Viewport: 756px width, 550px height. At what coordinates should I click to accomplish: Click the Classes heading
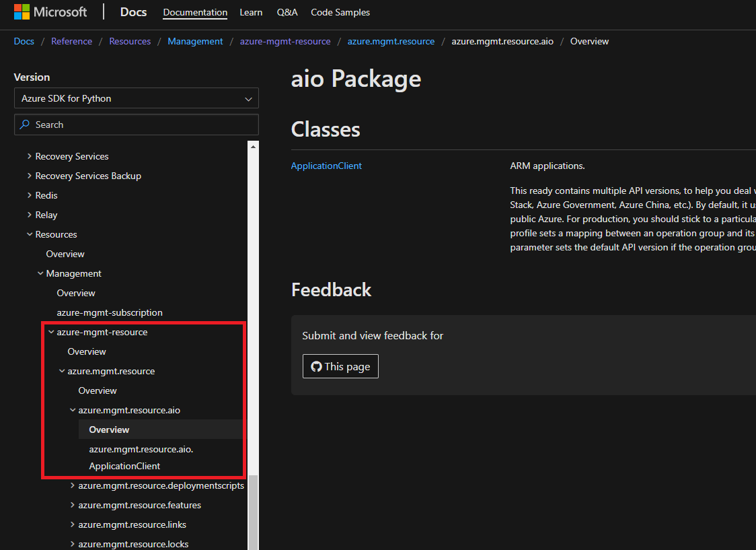pos(326,129)
